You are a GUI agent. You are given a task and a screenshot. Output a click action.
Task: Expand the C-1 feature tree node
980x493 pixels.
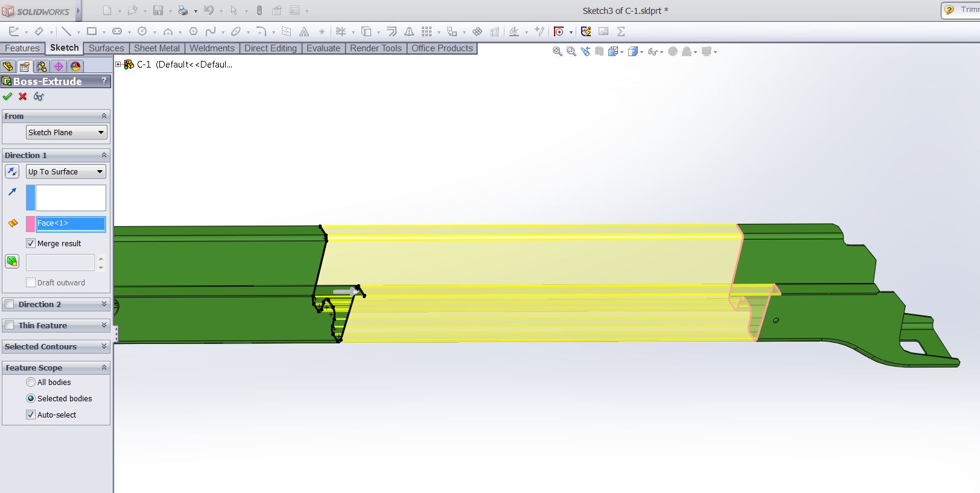click(119, 65)
